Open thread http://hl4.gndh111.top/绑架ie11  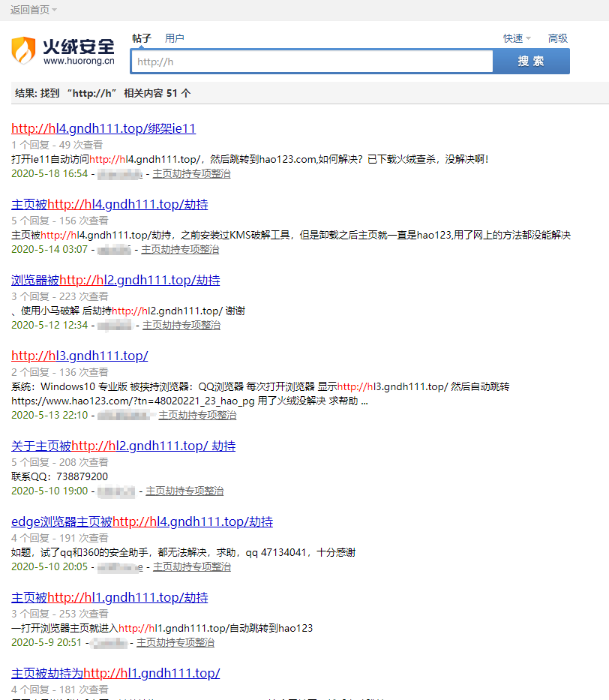pos(103,128)
